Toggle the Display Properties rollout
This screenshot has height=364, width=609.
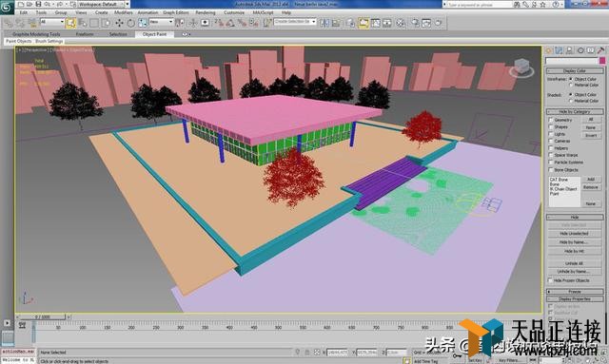(x=575, y=299)
